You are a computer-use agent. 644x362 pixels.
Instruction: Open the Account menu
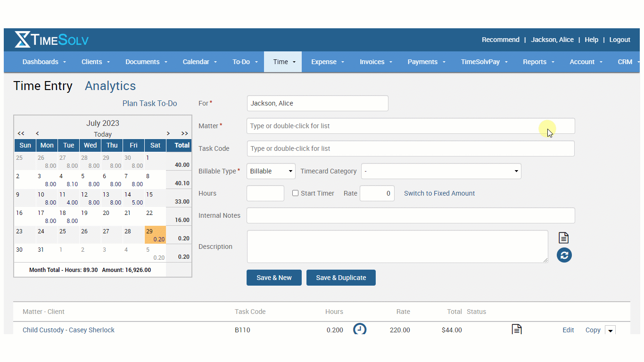point(586,62)
